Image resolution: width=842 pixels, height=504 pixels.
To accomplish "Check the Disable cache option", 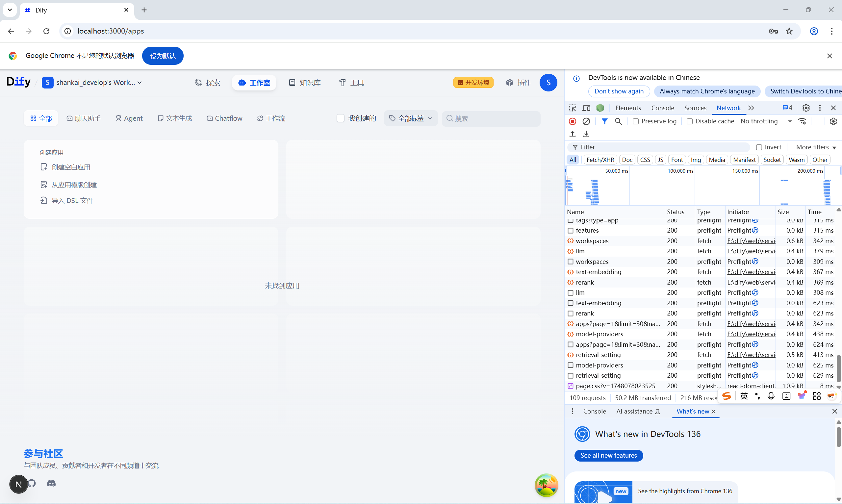I will point(690,122).
